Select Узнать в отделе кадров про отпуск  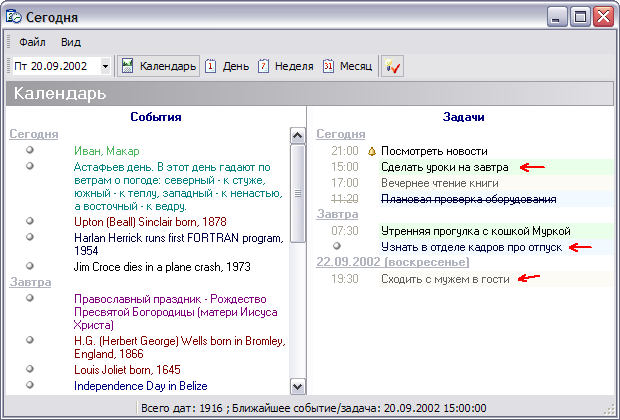(471, 247)
